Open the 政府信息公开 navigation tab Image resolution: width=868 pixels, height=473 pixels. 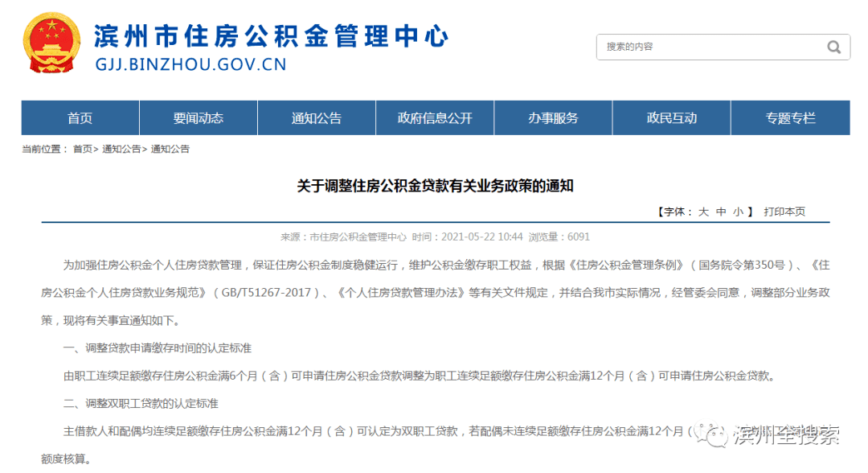[x=435, y=118]
